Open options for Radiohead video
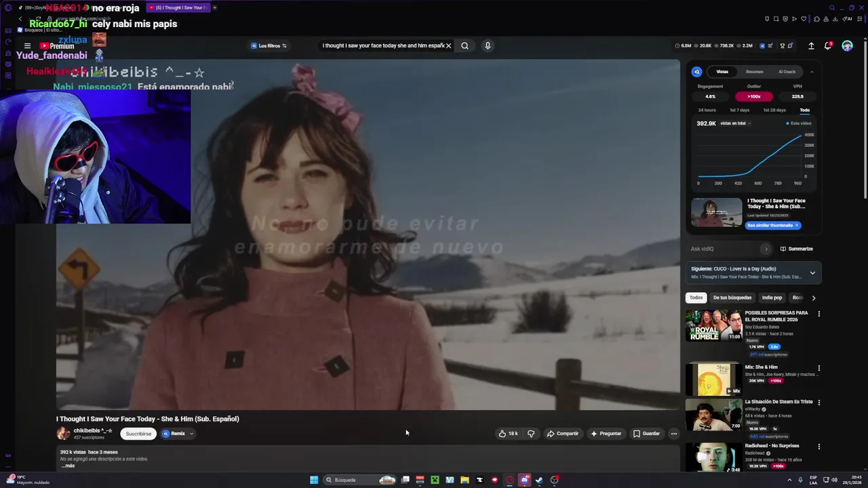The image size is (868, 488). point(818,447)
